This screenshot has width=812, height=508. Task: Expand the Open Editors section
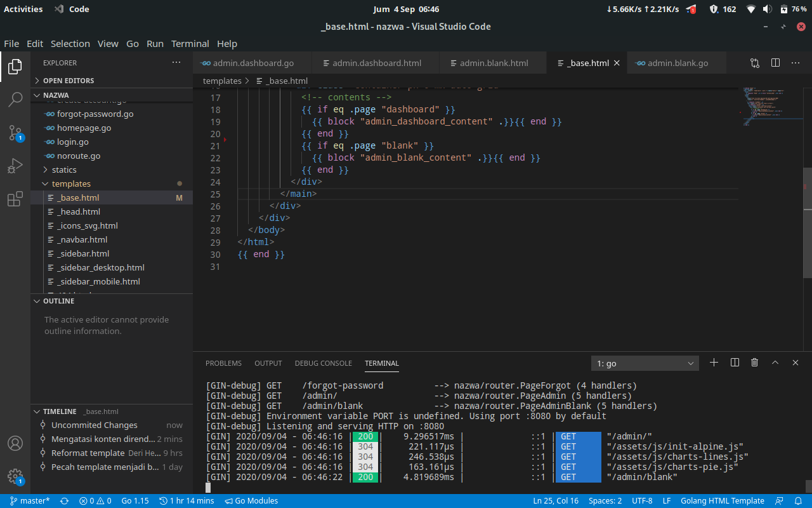(112, 81)
